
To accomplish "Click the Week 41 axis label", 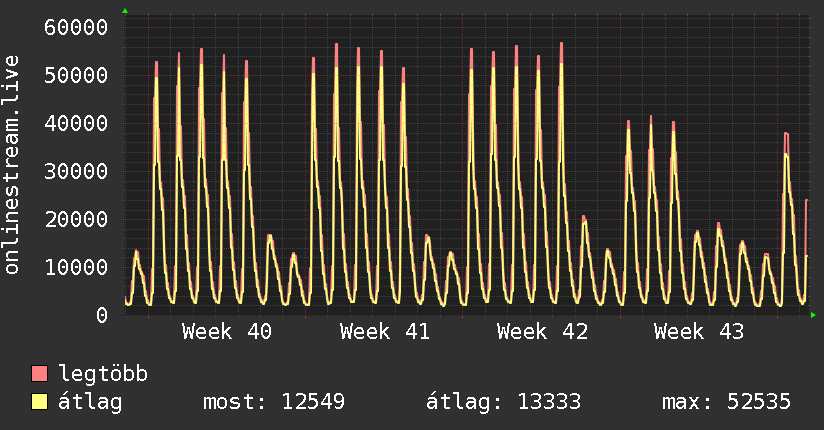I will click(385, 332).
